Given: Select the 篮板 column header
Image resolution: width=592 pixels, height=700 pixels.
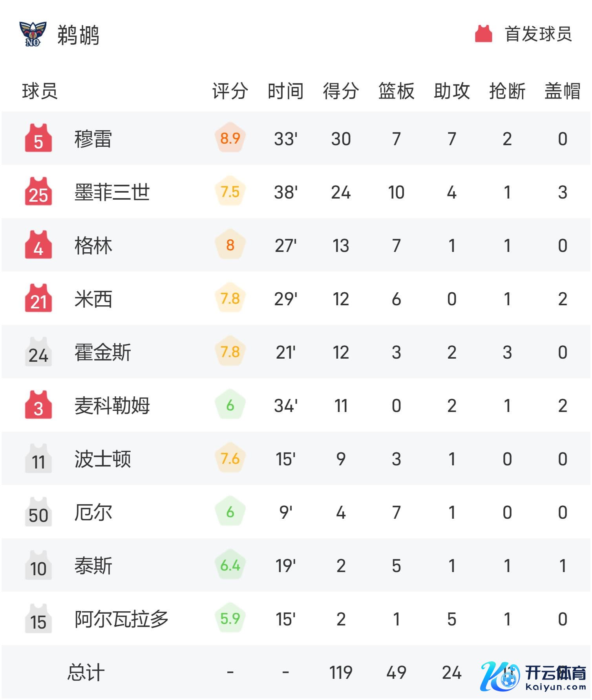Looking at the screenshot, I should pyautogui.click(x=396, y=91).
